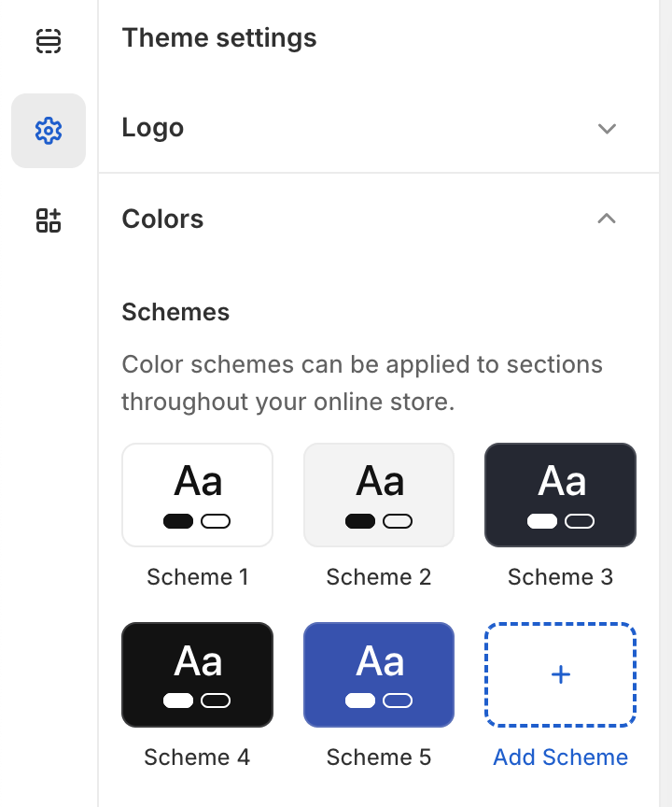
Task: Select the Theme settings gear icon
Action: click(49, 131)
